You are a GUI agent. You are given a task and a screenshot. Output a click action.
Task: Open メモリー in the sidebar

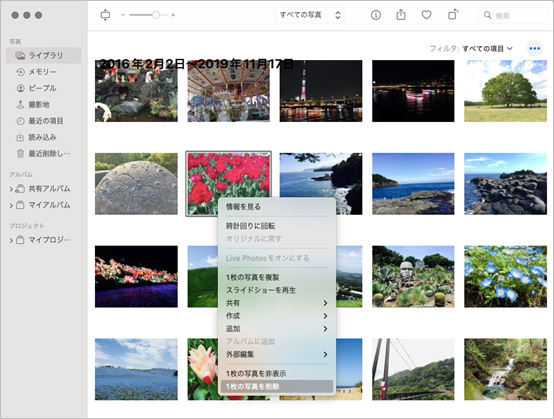coord(43,72)
